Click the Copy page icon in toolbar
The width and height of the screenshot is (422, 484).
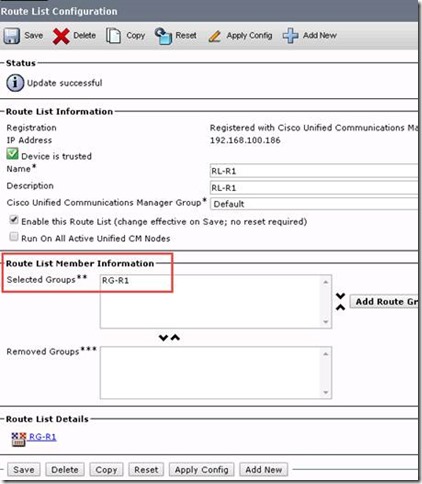[x=113, y=36]
